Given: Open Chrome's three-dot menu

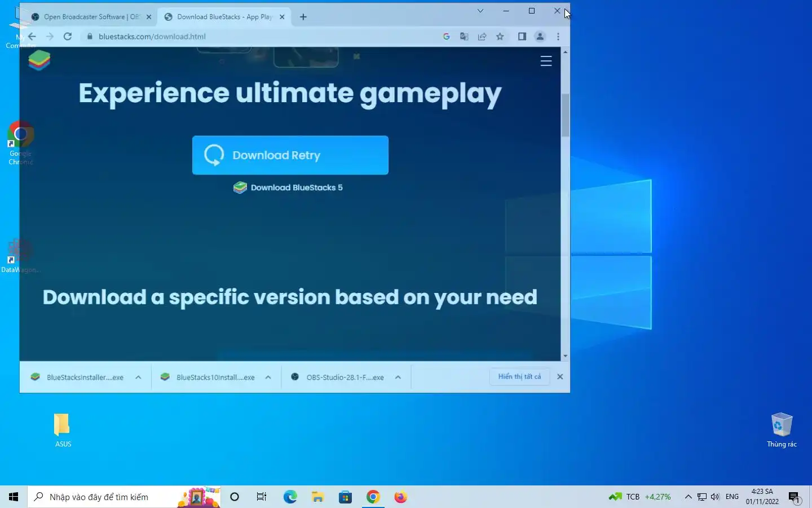Looking at the screenshot, I should tap(558, 36).
